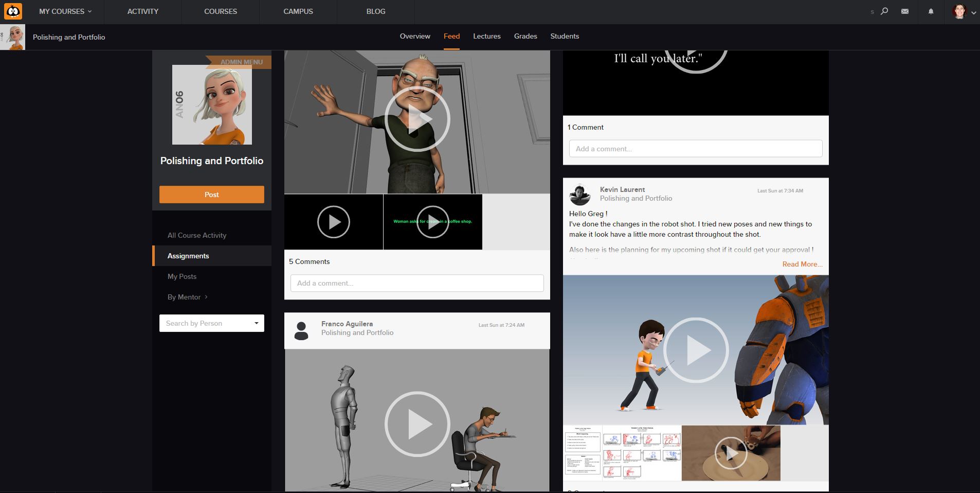Play the green-text coffee shop video thumbnail
Image resolution: width=980 pixels, height=493 pixels.
point(432,222)
